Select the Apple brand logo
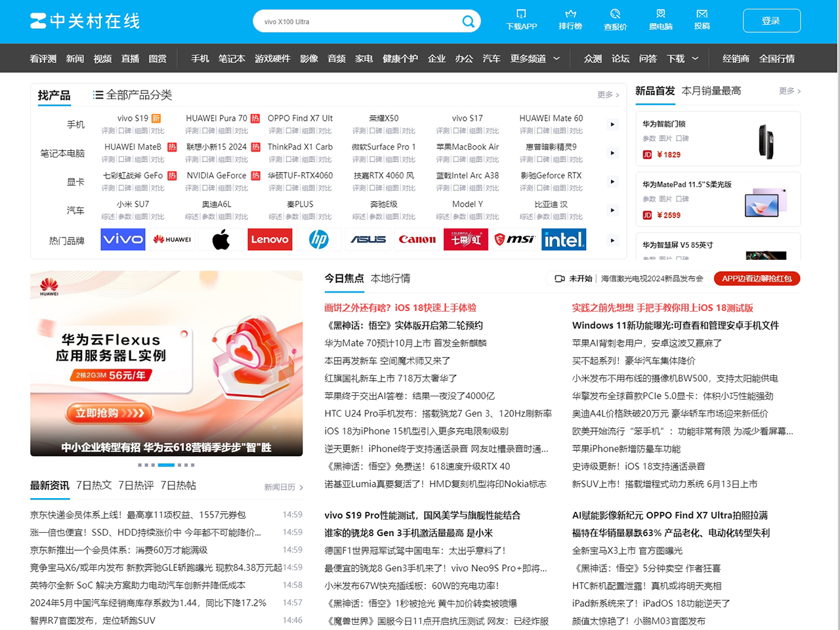This screenshot has width=840, height=630. pyautogui.click(x=221, y=240)
